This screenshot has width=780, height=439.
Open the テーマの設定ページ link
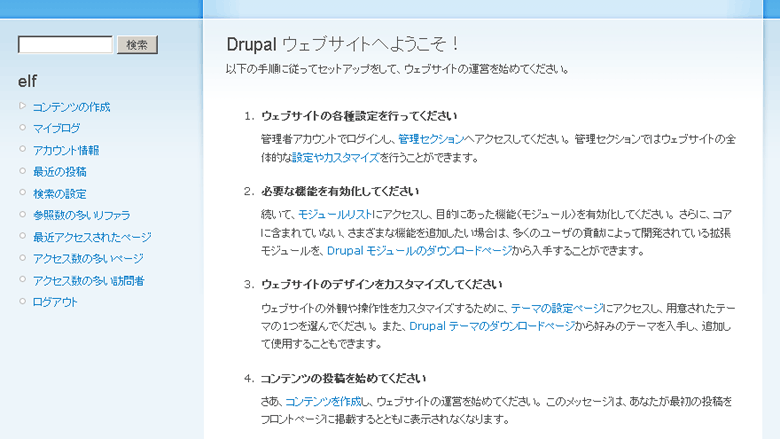557,308
